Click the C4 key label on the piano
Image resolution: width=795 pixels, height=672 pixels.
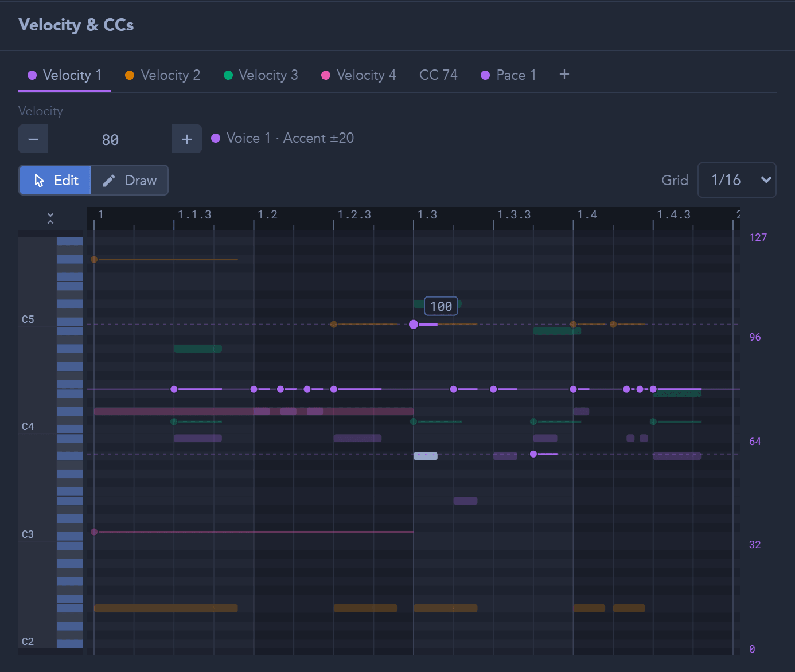coord(28,427)
